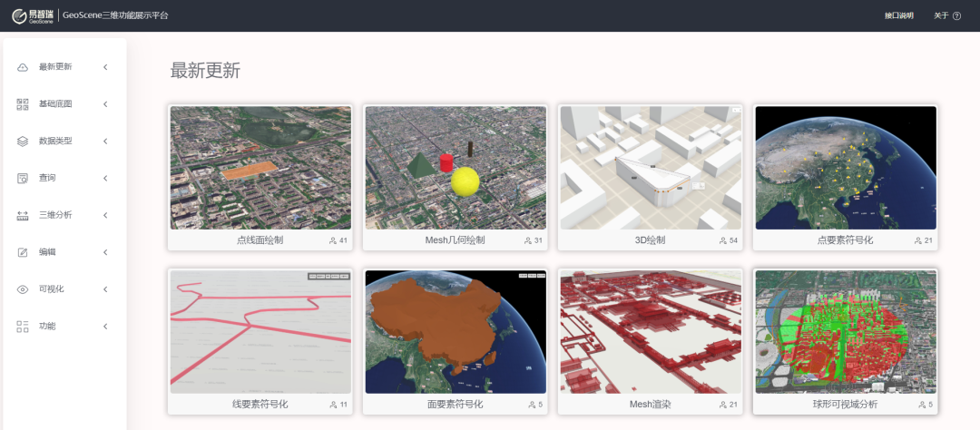The image size is (980, 430).
Task: Click the viewer count icon on Mesh渲染
Action: (x=722, y=405)
